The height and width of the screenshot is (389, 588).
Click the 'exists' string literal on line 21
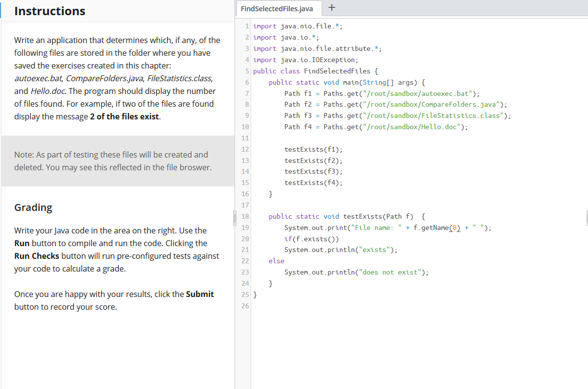(374, 250)
